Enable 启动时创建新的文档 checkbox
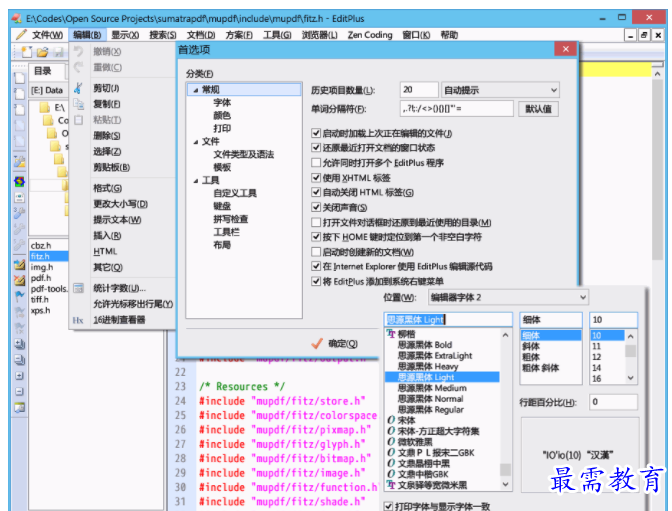 [316, 252]
